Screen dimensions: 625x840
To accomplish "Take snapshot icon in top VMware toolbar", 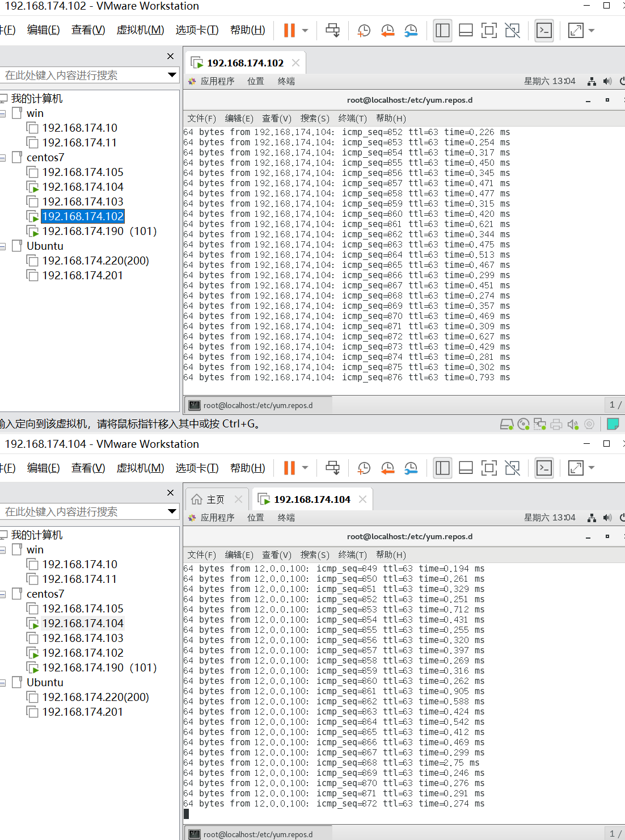I will (364, 30).
